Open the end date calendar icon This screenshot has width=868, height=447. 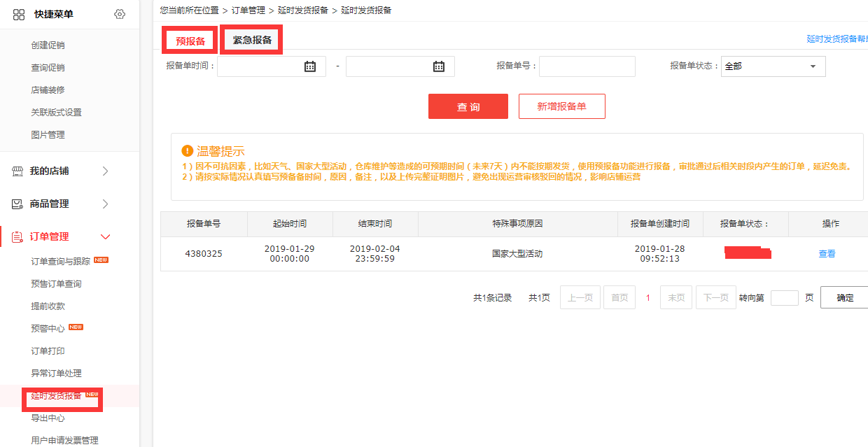439,66
